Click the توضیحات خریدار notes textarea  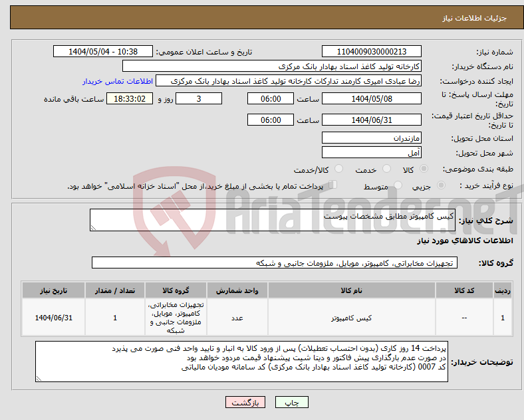[x=241, y=362]
